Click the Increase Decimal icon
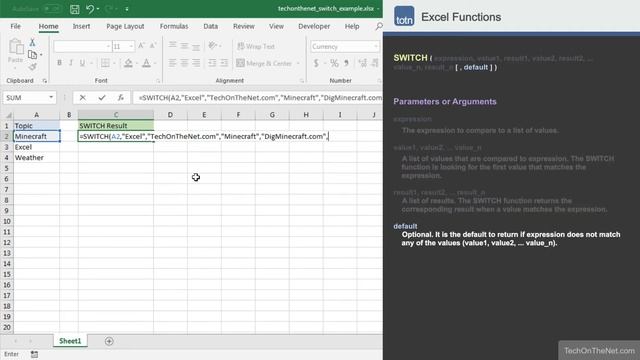The image size is (640, 360). tap(362, 63)
